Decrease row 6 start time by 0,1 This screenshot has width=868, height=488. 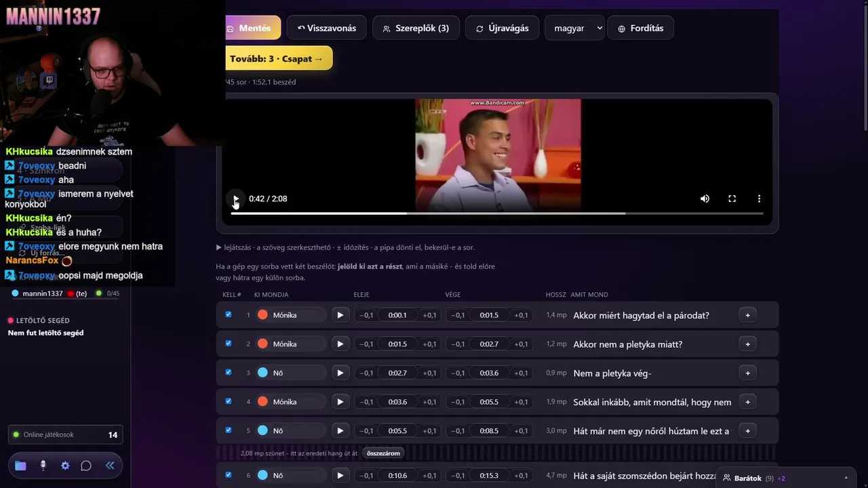coord(367,475)
